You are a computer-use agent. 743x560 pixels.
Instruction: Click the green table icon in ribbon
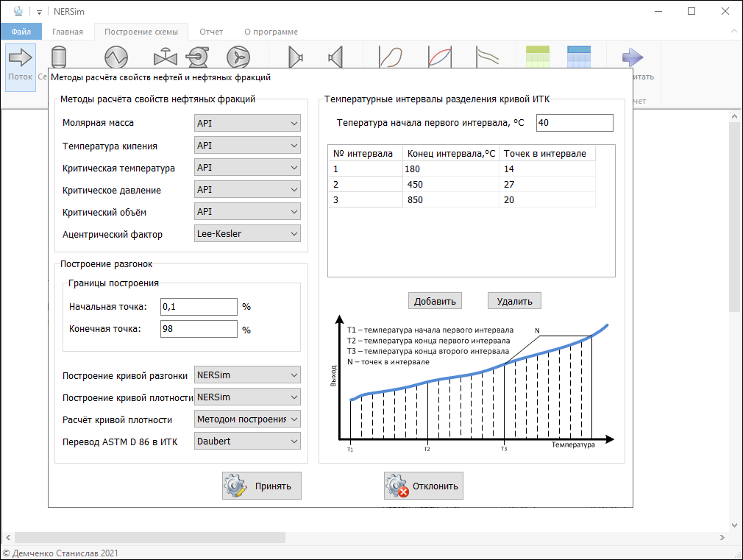click(x=538, y=57)
